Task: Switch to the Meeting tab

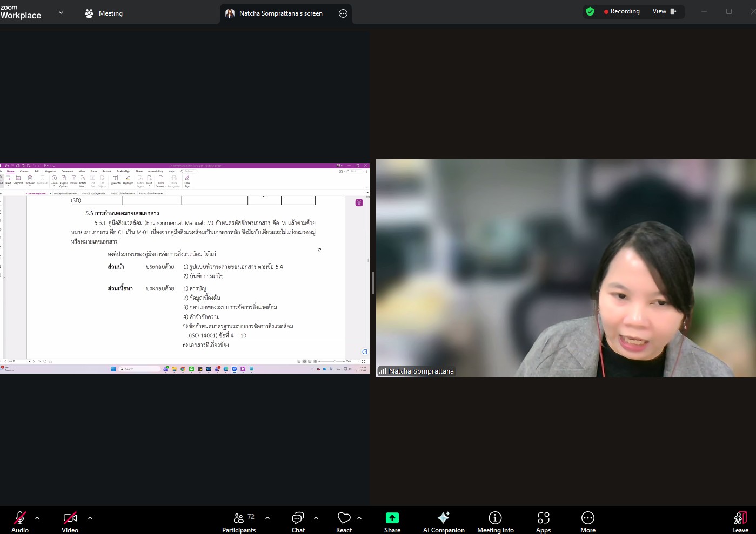Action: [x=104, y=13]
